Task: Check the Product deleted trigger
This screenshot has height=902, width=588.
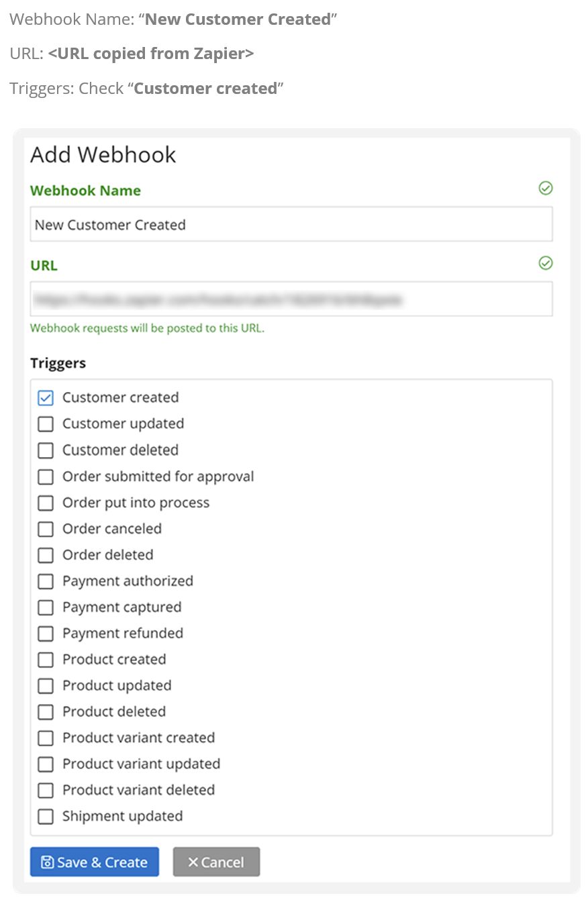Action: [x=46, y=712]
